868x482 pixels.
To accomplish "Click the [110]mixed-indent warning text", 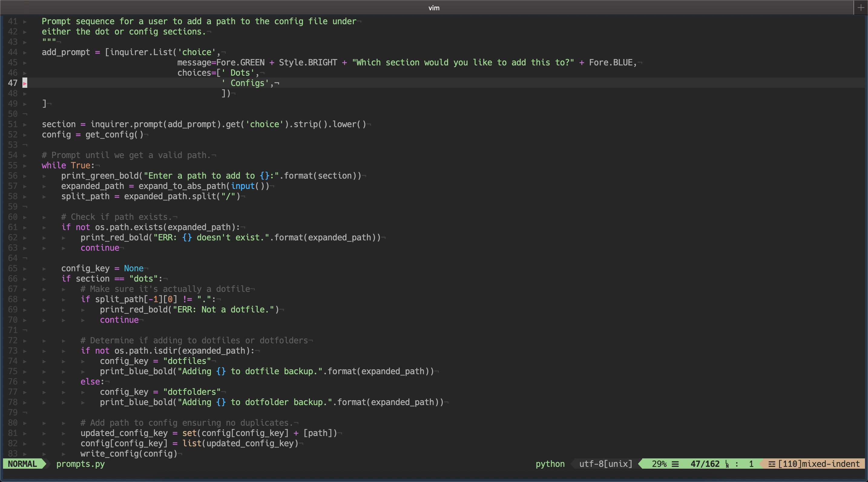I will (x=819, y=464).
